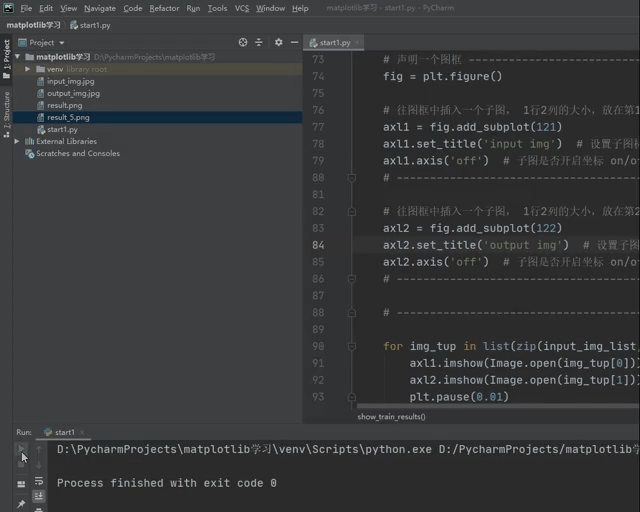The height and width of the screenshot is (512, 640).
Task: Rerun start1 with the green play icon
Action: (x=21, y=449)
